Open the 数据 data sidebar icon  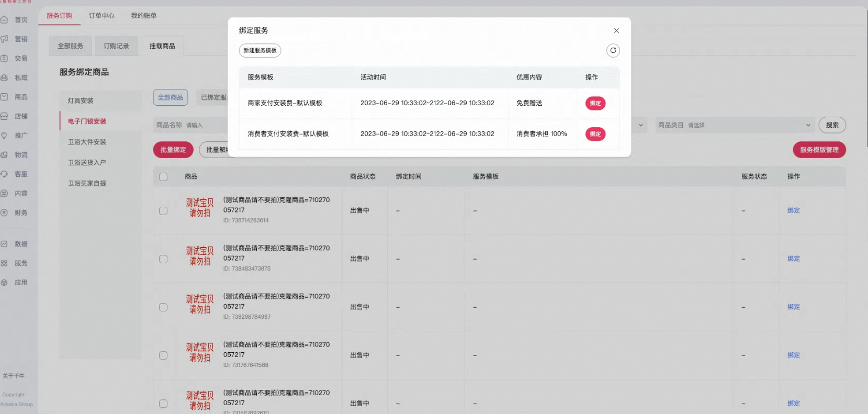[4, 244]
